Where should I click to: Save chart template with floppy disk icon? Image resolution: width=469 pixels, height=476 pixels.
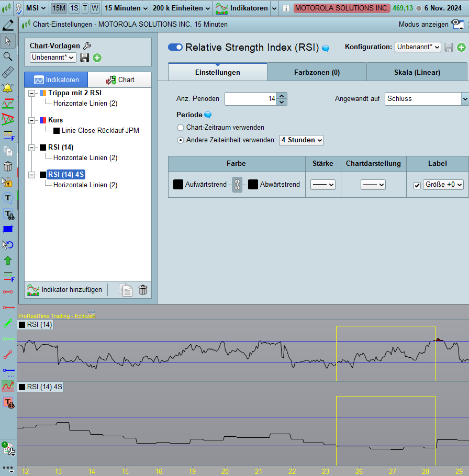tap(85, 58)
